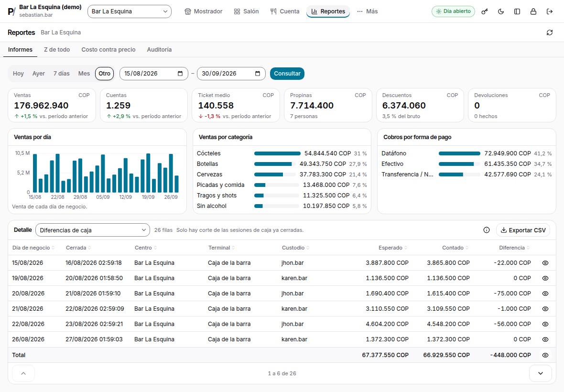View details of the 26/08/2026 row
The image size is (564, 392).
[545, 339]
